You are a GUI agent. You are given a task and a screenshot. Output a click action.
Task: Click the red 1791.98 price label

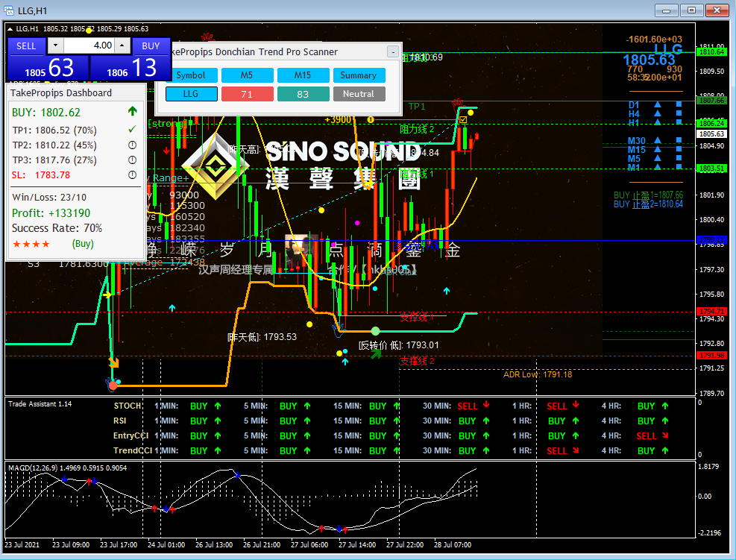tap(711, 356)
